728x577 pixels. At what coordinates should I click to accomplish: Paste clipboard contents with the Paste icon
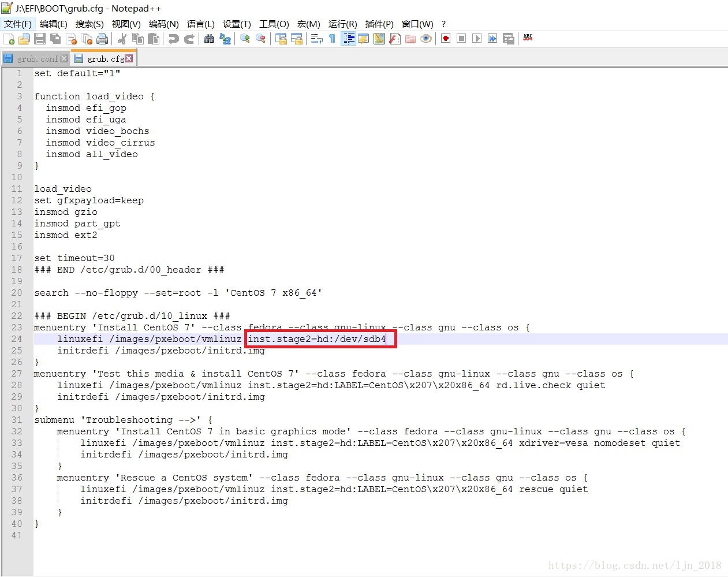pos(153,39)
